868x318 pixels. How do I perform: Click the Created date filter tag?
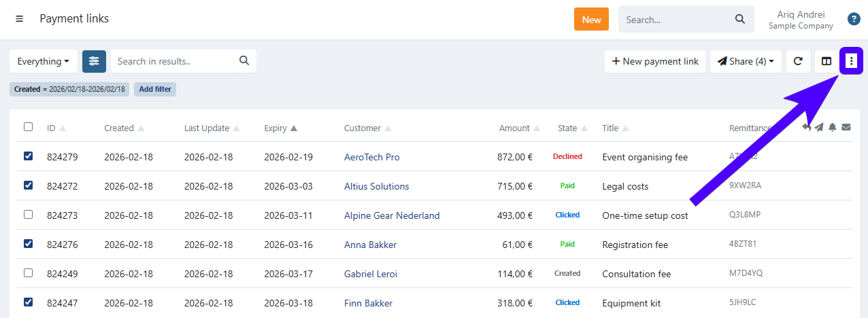click(69, 89)
